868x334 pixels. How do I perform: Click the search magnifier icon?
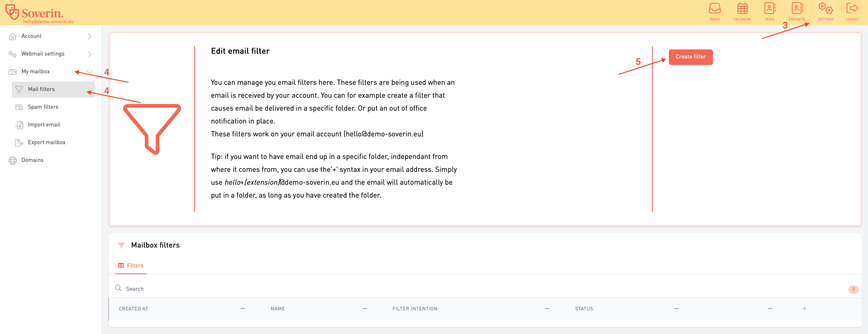click(118, 288)
